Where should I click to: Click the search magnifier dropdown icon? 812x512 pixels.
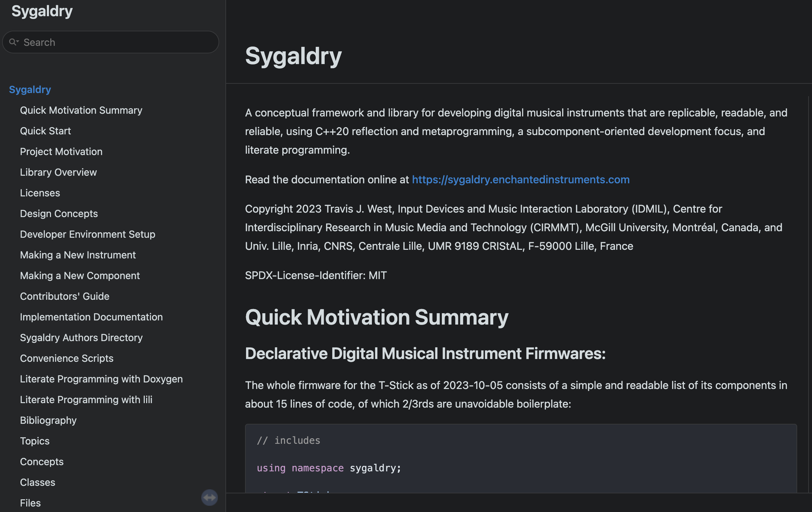14,42
